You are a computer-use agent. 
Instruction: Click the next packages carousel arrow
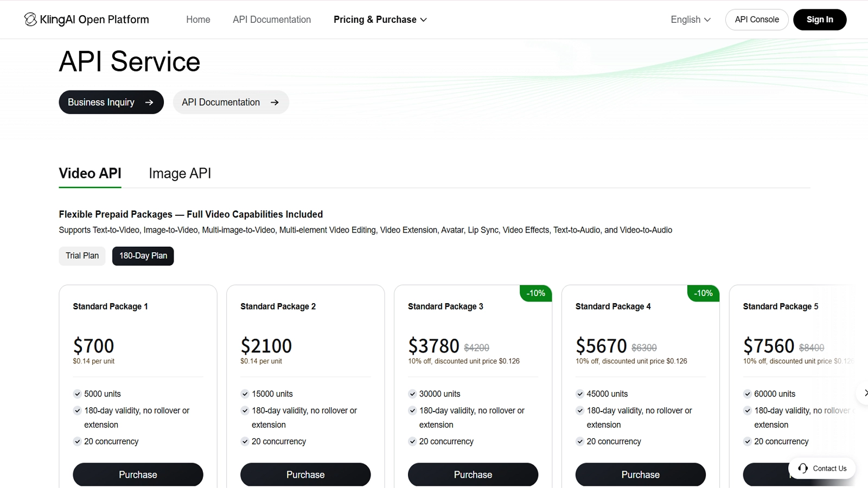(x=865, y=393)
